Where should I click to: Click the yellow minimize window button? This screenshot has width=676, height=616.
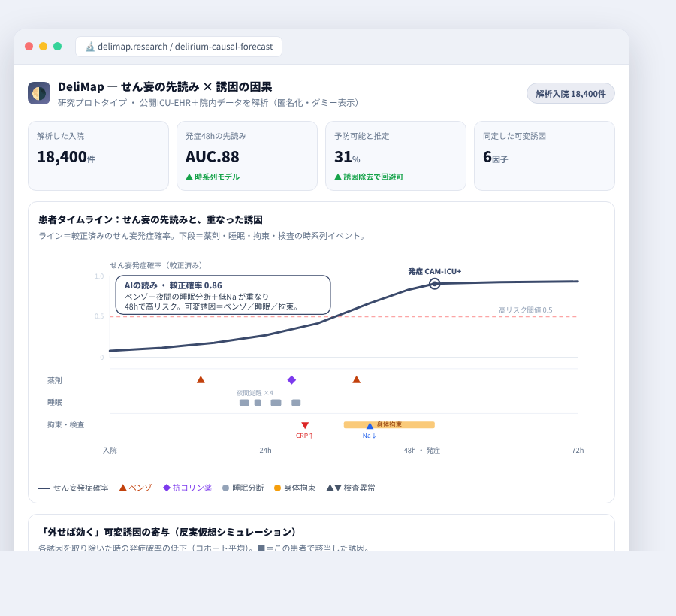[x=43, y=46]
